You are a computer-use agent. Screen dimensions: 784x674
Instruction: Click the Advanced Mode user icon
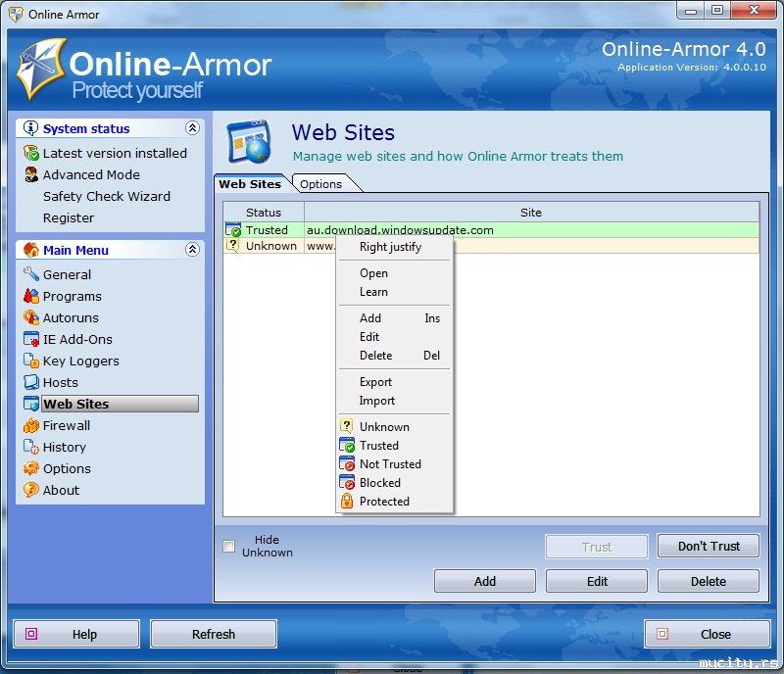click(31, 174)
